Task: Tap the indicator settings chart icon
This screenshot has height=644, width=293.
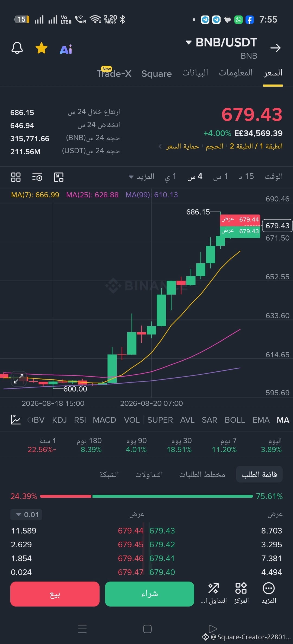Action: (16, 420)
